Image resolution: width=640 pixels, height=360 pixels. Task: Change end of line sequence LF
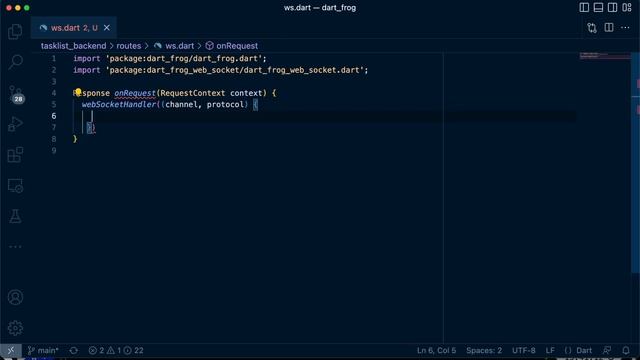point(550,350)
